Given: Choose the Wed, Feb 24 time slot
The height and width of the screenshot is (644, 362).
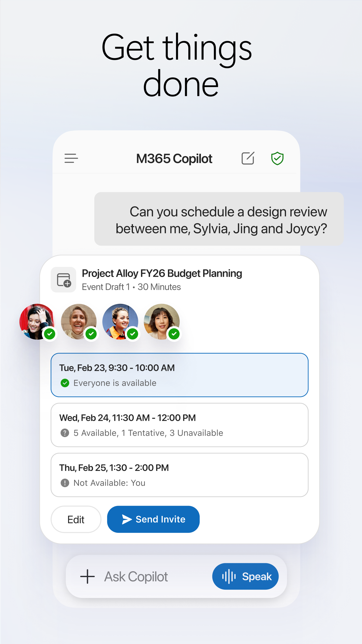Looking at the screenshot, I should (179, 425).
